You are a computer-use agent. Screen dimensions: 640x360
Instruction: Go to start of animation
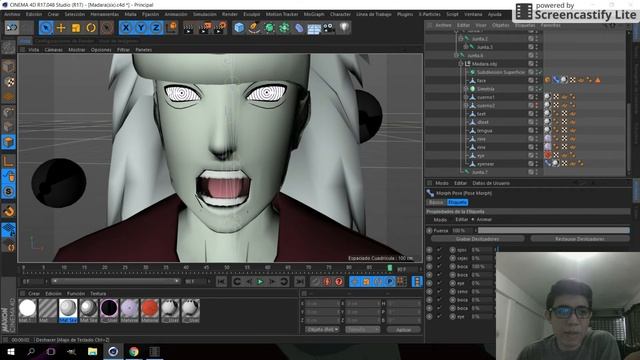click(221, 282)
